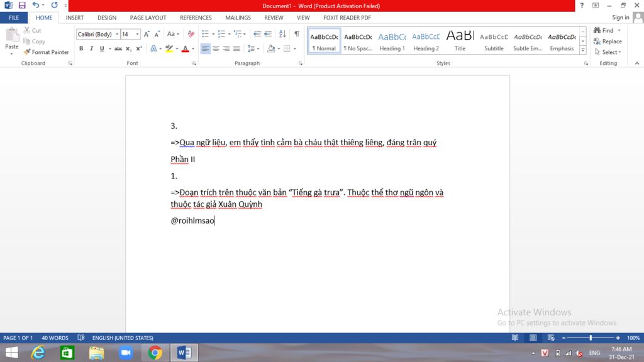Apply borders using the Borders icon
The width and height of the screenshot is (644, 362).
[x=287, y=48]
